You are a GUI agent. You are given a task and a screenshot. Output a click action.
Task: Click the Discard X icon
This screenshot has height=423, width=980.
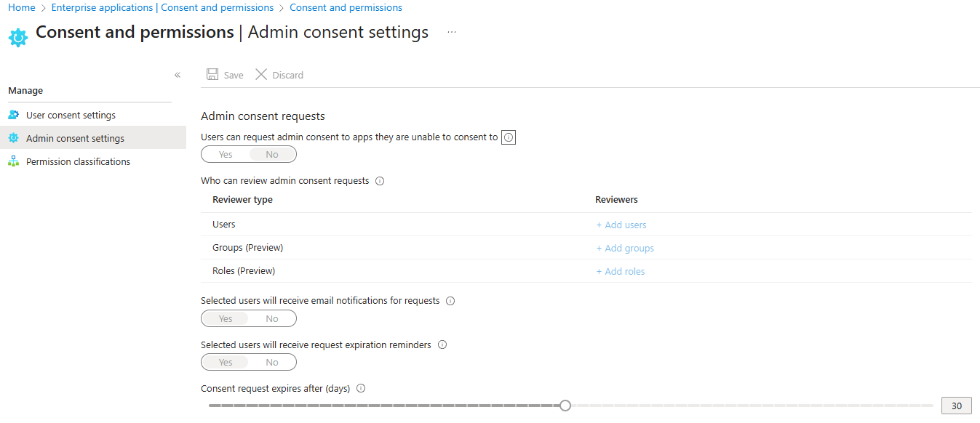tap(261, 74)
